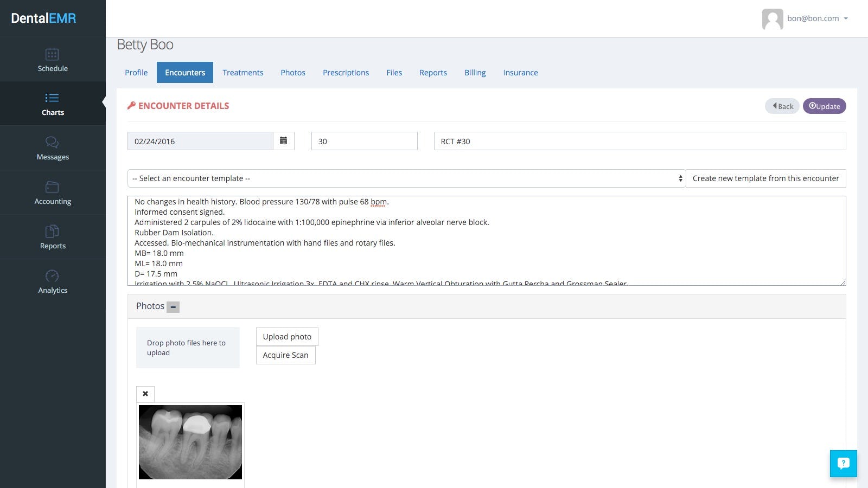
Task: Open the Reports sidebar icon
Action: pyautogui.click(x=53, y=237)
